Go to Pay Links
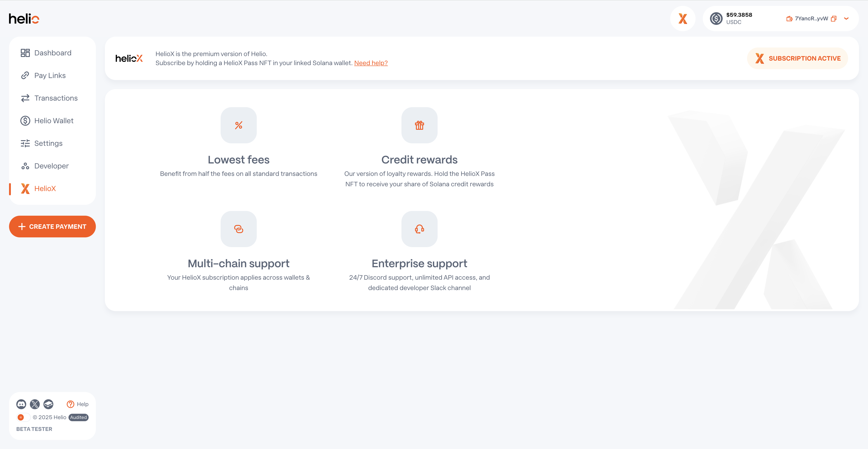This screenshot has width=868, height=449. [x=53, y=76]
